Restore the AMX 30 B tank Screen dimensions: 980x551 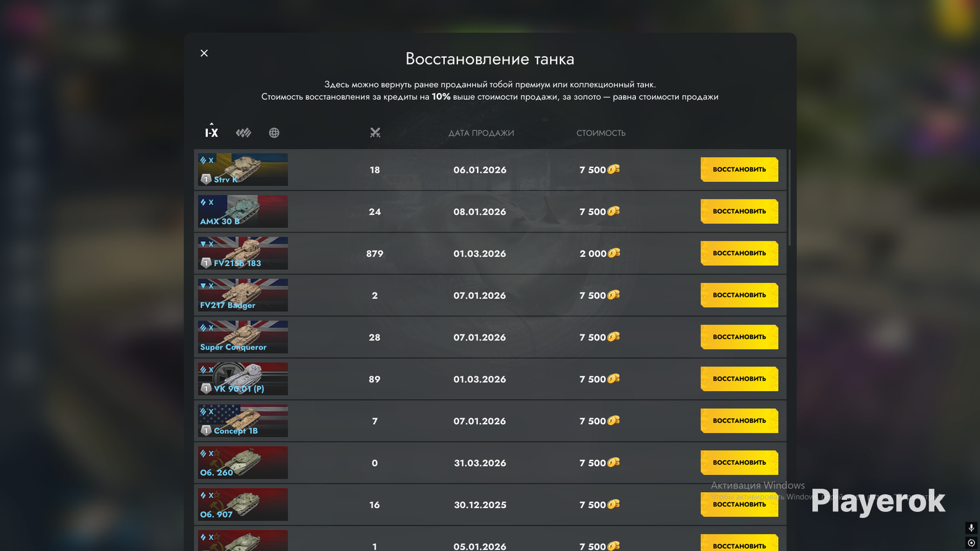(739, 212)
